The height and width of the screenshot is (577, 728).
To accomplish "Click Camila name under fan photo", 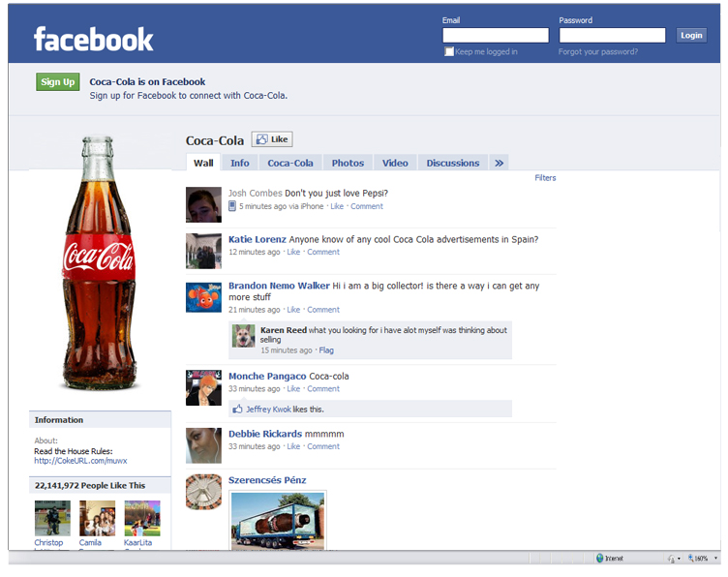I will tap(90, 542).
